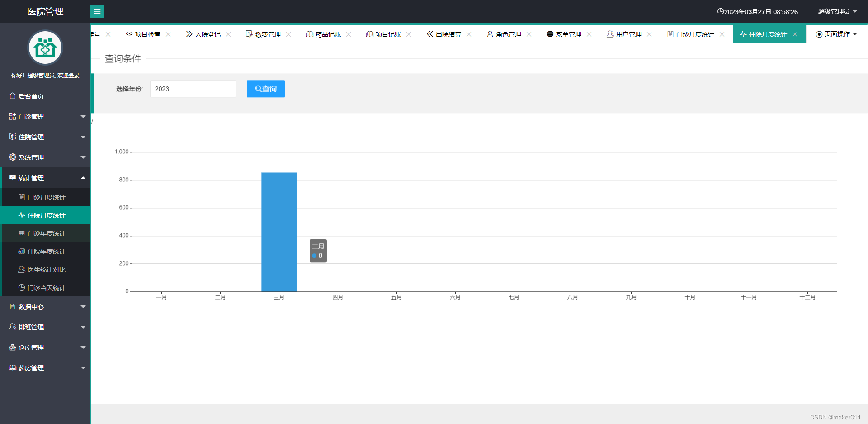
Task: Click the 数据中心 sidebar icon
Action: pyautogui.click(x=13, y=306)
